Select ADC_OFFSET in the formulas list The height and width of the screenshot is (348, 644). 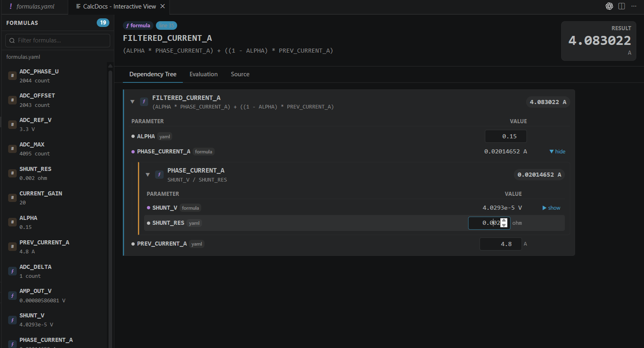pos(55,100)
